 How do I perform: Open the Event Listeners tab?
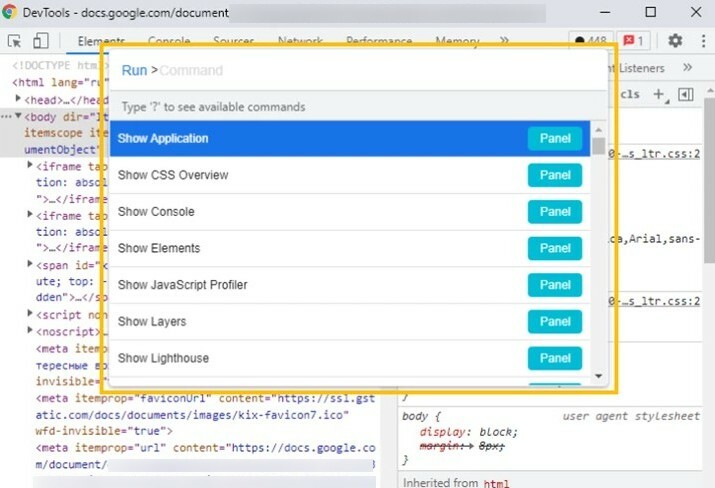pos(636,68)
